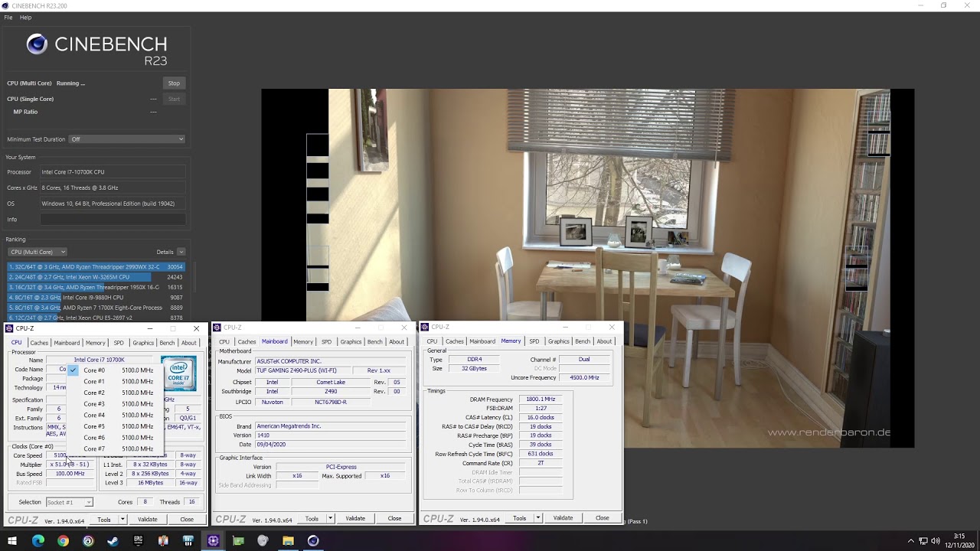Click the taskbar clock showing 3:15
Image resolution: width=980 pixels, height=551 pixels.
[959, 540]
